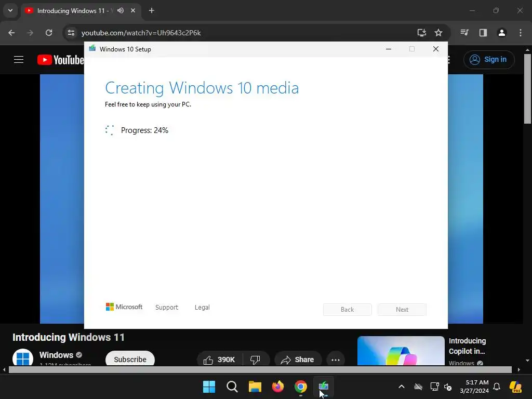The height and width of the screenshot is (399, 532).
Task: Select the "Creating Windows 10 media" heading
Action: coord(202,88)
